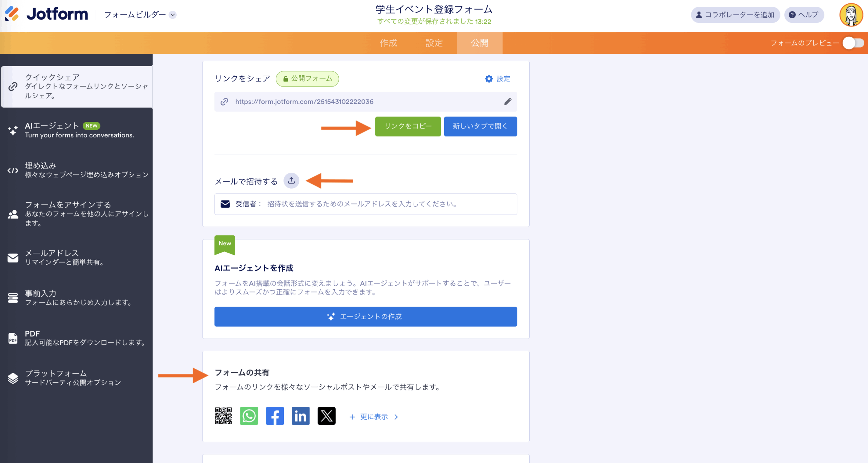Click the Jotform logo
Screen dimensions: 868x463
pos(46,14)
